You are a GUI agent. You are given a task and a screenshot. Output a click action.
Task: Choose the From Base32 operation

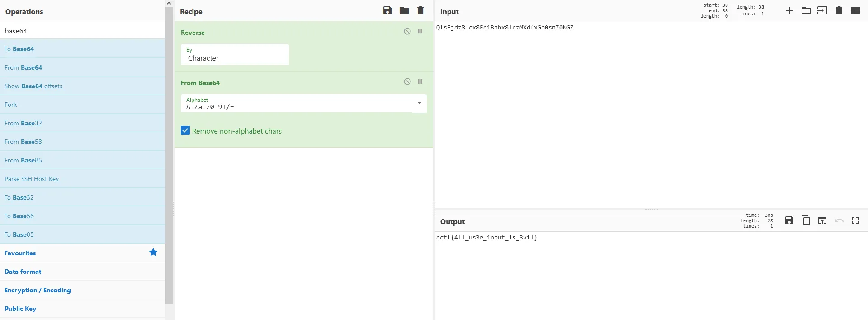point(23,123)
